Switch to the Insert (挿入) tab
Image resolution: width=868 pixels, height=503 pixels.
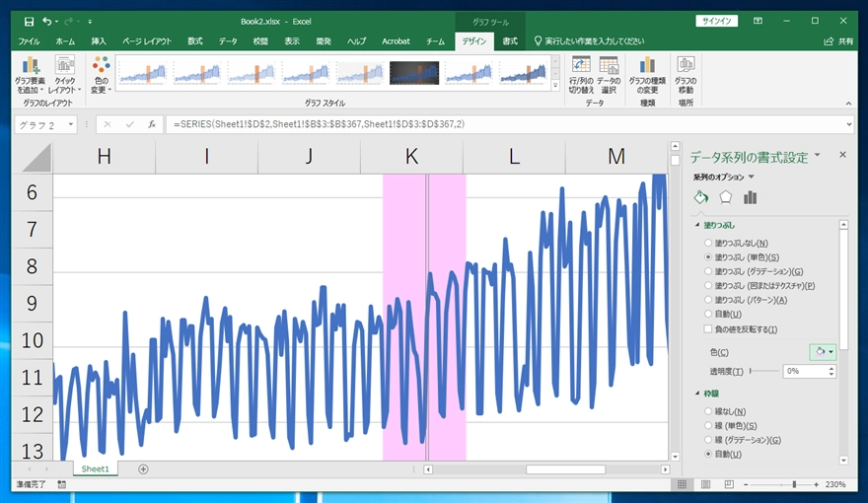pos(99,41)
